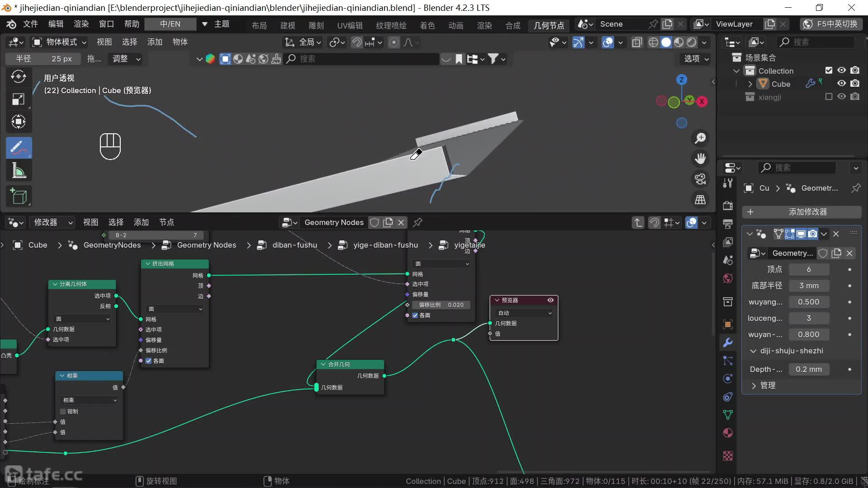Open the 物体模式 mode dropdown
Screen dimensions: 868x488
[x=59, y=42]
